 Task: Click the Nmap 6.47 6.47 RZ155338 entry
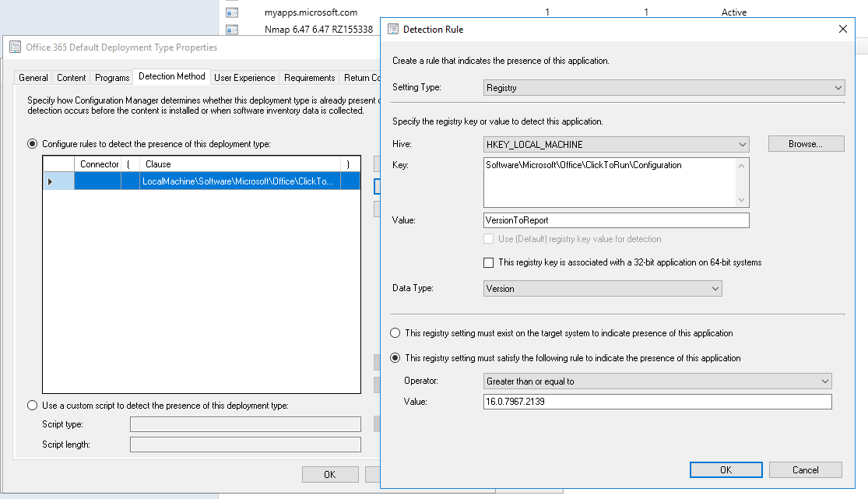point(318,30)
